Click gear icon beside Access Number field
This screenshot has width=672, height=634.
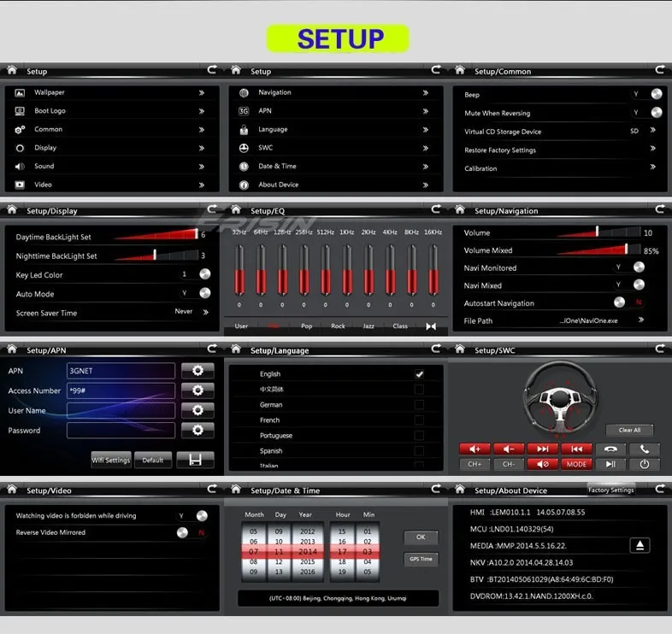197,390
